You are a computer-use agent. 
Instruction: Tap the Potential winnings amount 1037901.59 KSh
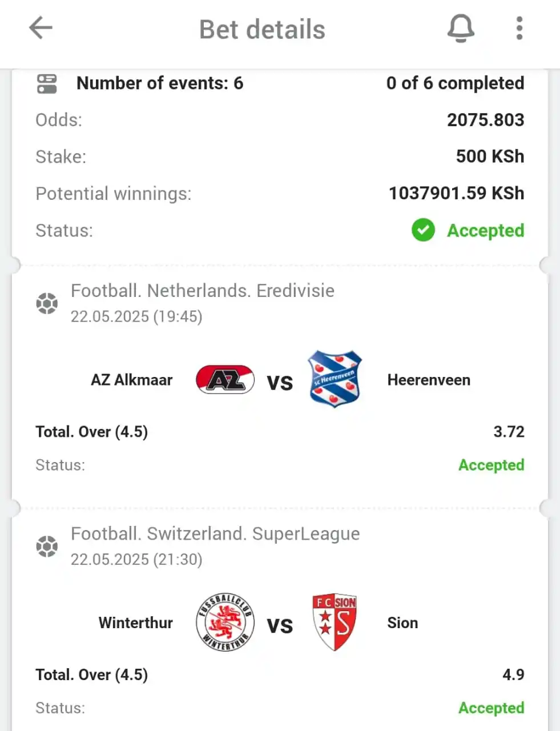457,193
